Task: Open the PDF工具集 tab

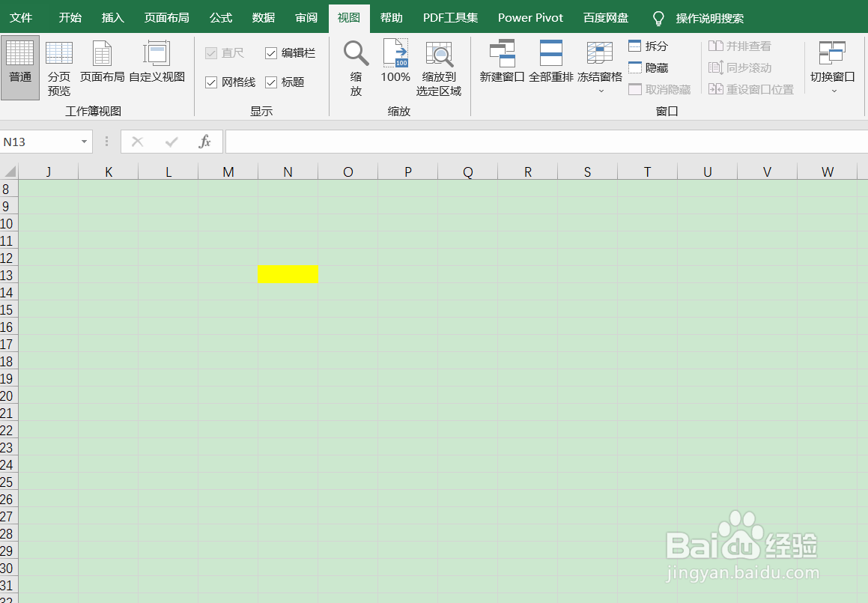Action: [x=451, y=18]
